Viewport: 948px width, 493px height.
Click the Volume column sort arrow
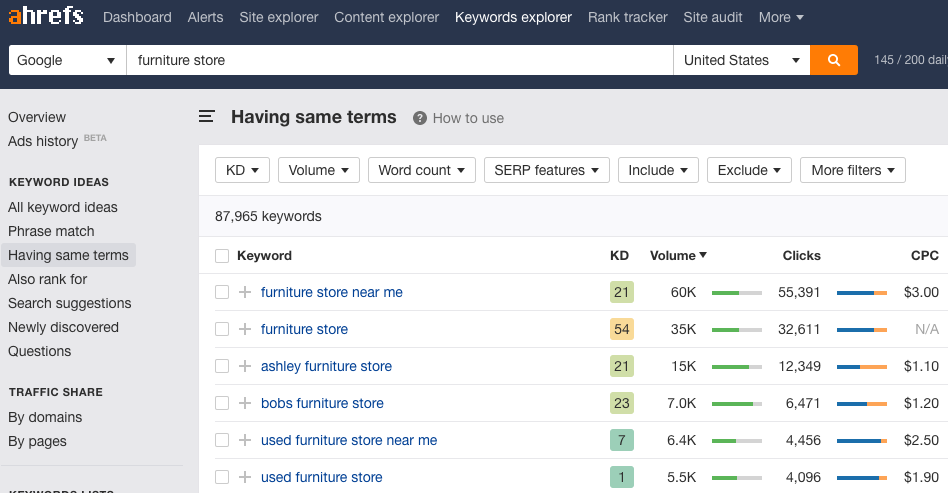click(703, 255)
